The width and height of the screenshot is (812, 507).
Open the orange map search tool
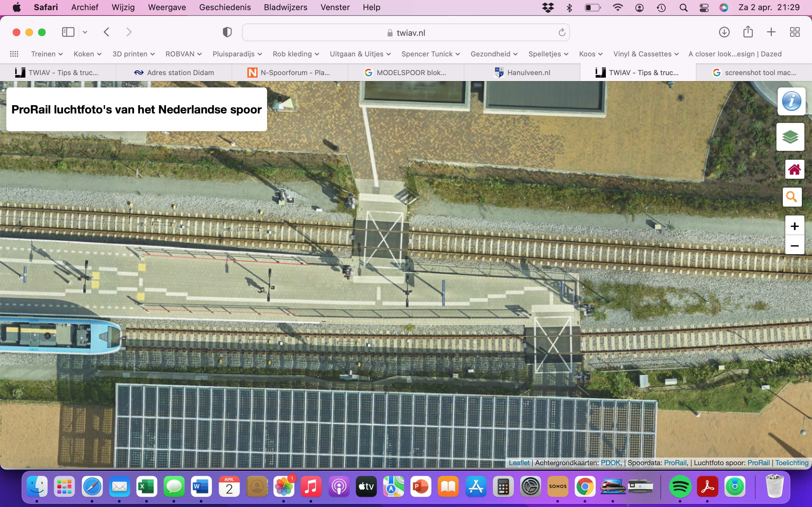792,197
